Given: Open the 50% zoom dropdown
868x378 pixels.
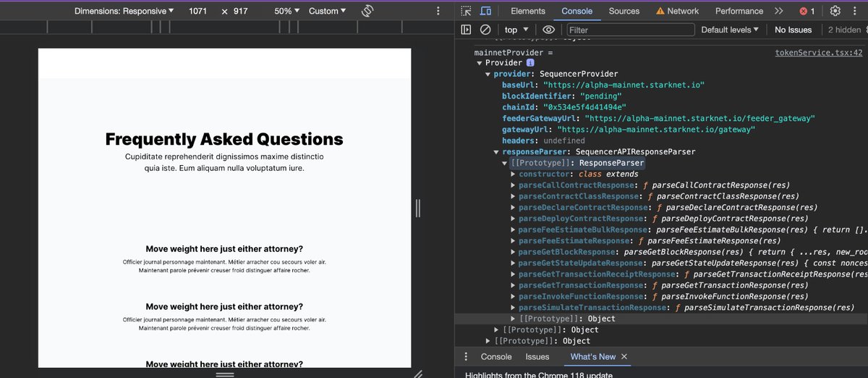Looking at the screenshot, I should pos(286,11).
